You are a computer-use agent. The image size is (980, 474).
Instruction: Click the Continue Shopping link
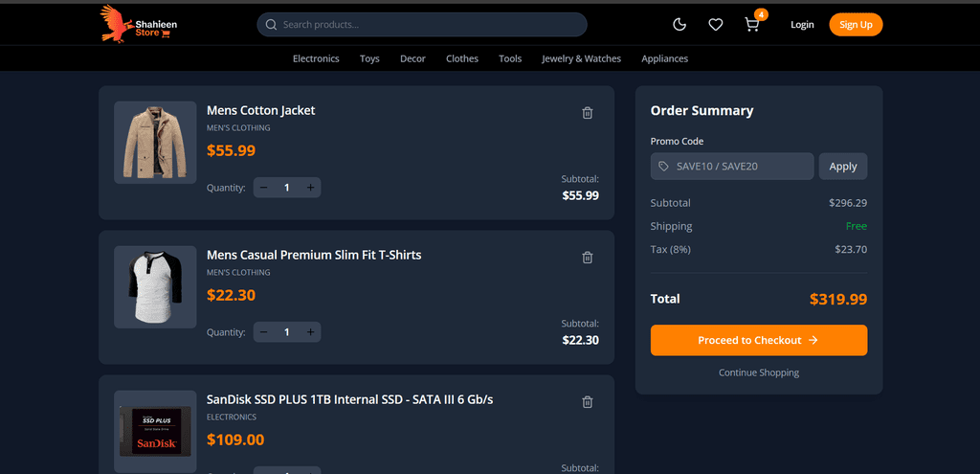point(759,372)
